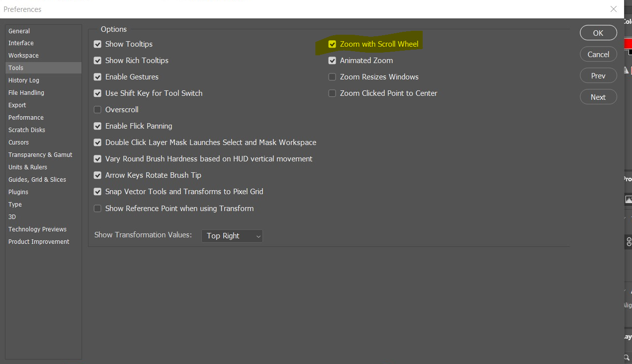Viewport: 632px width, 364px height.
Task: Open the Scratch Disks preferences
Action: (x=26, y=130)
